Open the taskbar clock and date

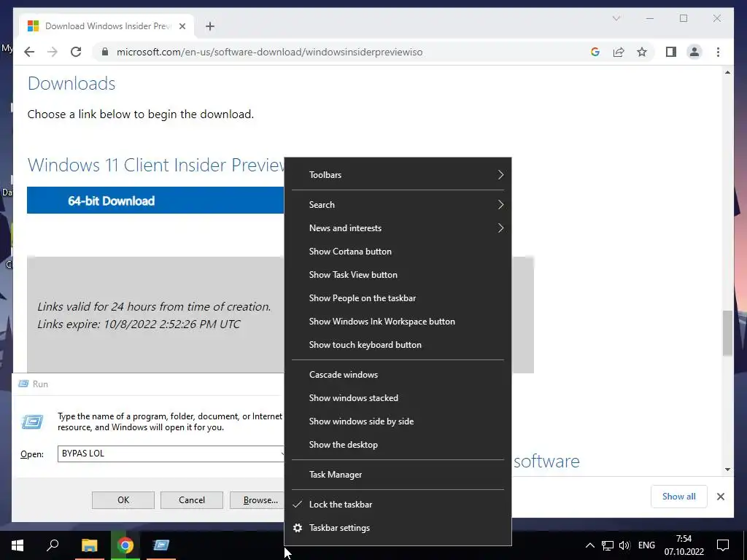pyautogui.click(x=684, y=545)
